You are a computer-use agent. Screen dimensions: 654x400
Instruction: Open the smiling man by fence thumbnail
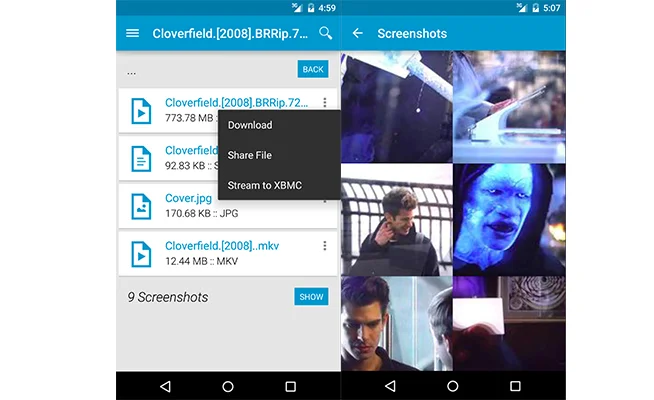point(397,219)
